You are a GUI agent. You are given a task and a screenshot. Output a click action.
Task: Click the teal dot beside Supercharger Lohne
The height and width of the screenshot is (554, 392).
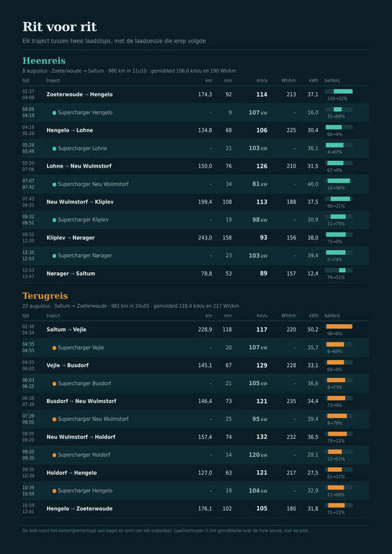tap(54, 149)
